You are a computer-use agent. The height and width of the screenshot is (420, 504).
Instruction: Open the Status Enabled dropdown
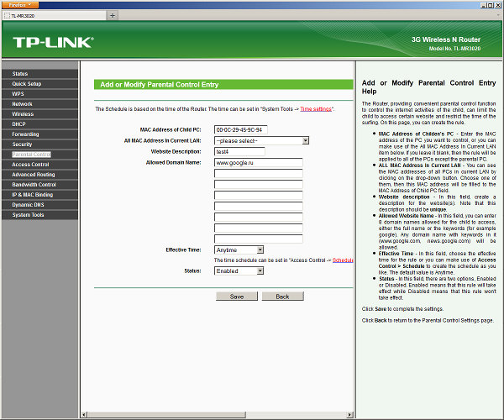point(239,270)
